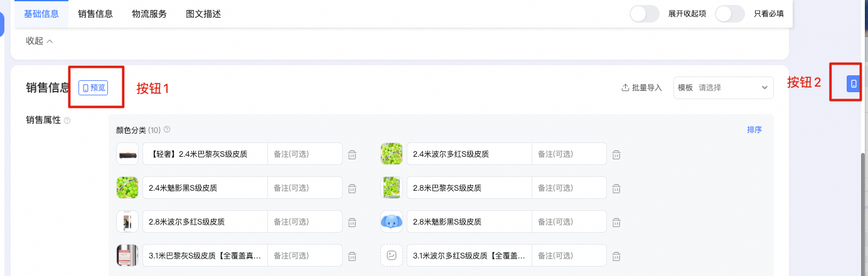868x276 pixels.
Task: Click thumbnail of 2.8米波尔多红S级皮质
Action: pos(127,221)
